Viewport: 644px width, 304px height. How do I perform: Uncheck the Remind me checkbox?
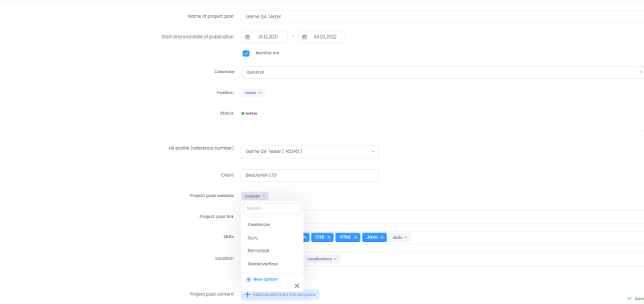pos(246,53)
